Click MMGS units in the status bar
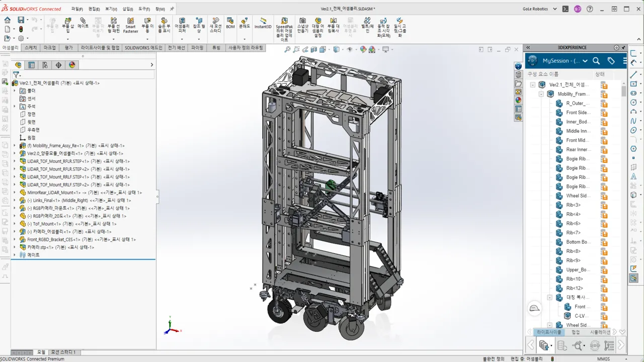Viewport: 644px width, 362px height. (x=603, y=358)
